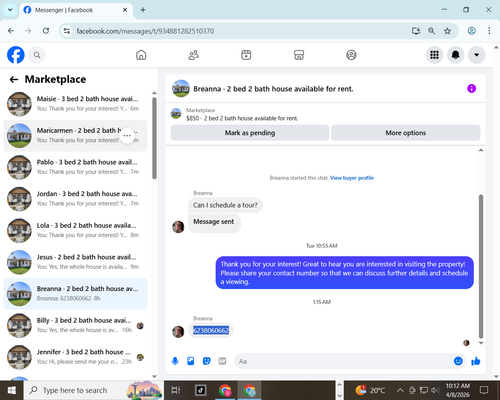Click the back arrow next to Marketplace
This screenshot has height=400, width=500.
(x=14, y=79)
